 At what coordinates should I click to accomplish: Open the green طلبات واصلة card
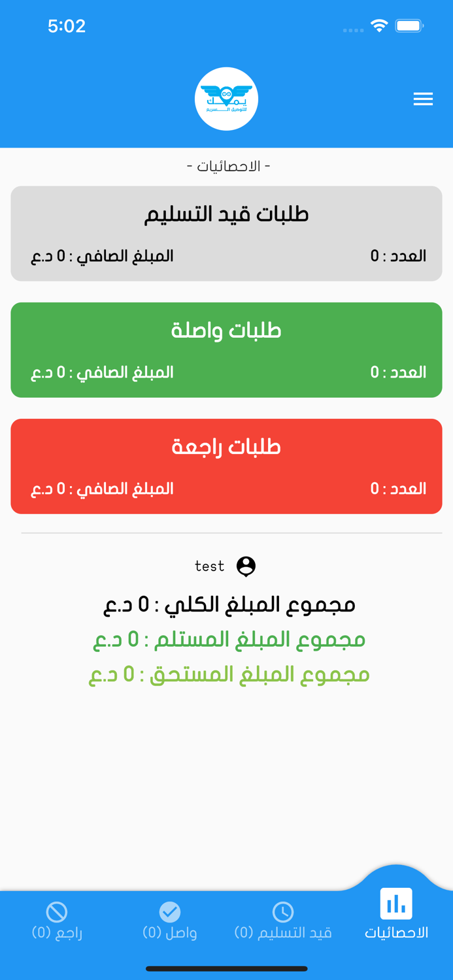tap(226, 350)
